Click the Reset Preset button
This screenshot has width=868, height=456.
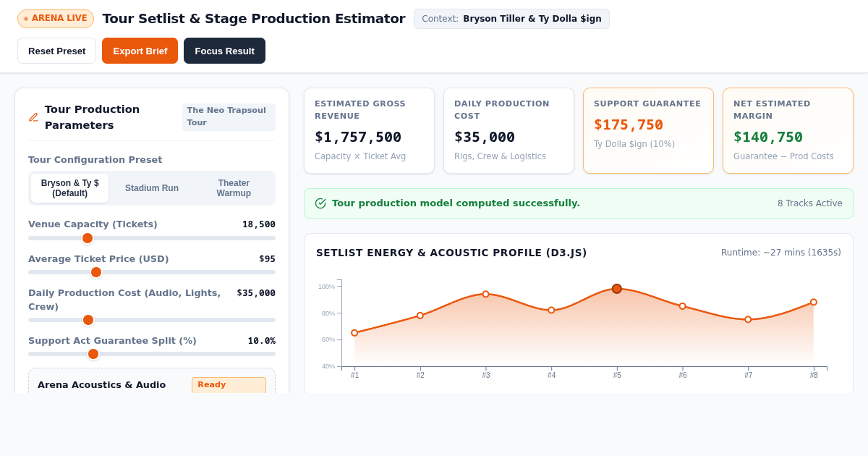(x=56, y=51)
